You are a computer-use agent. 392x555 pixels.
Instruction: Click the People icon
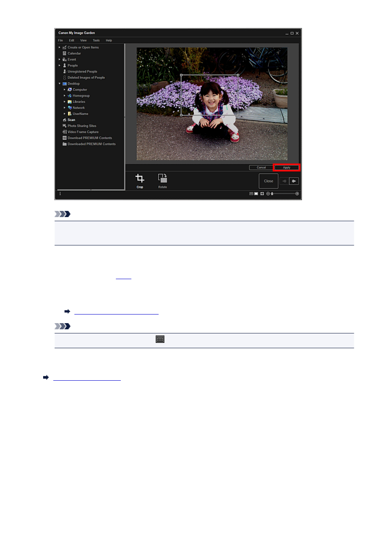click(x=65, y=65)
